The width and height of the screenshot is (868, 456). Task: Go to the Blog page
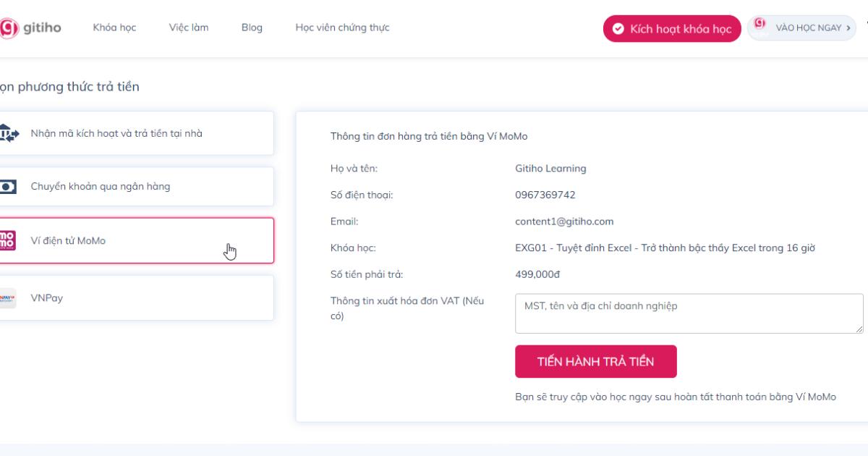click(252, 28)
